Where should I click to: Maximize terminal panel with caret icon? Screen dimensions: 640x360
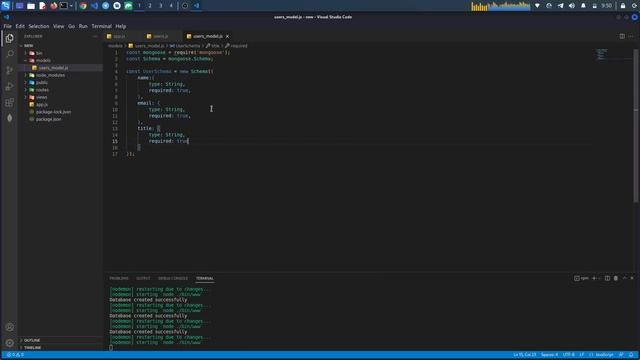[624, 278]
